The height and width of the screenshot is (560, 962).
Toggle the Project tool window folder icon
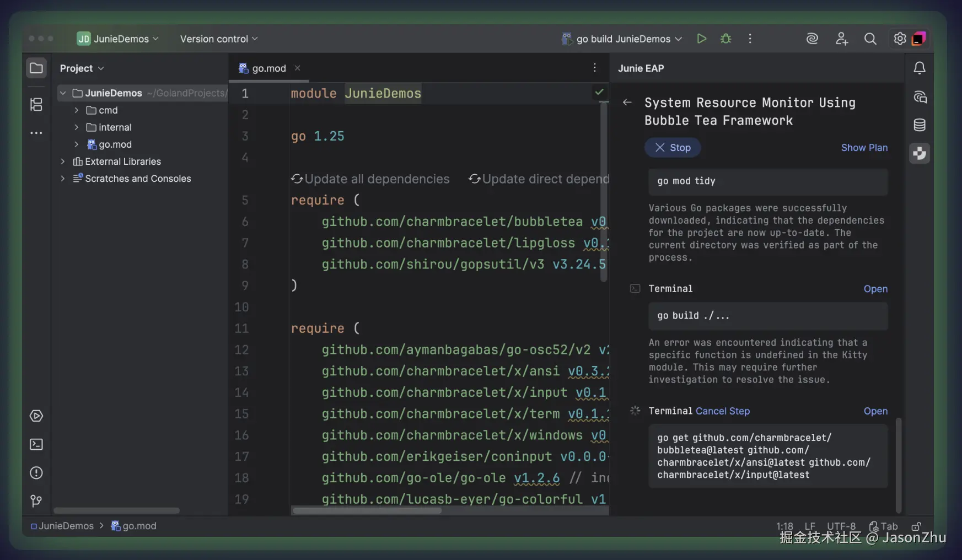tap(36, 68)
